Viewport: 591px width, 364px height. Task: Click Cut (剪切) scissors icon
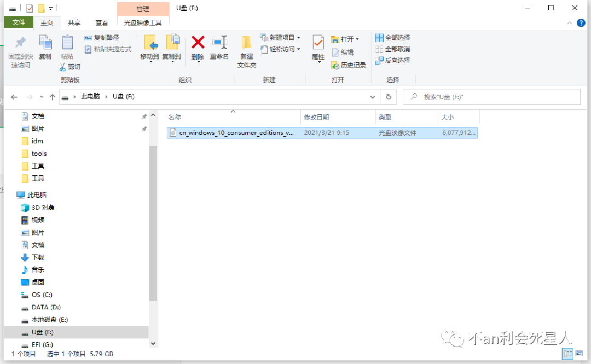[62, 67]
